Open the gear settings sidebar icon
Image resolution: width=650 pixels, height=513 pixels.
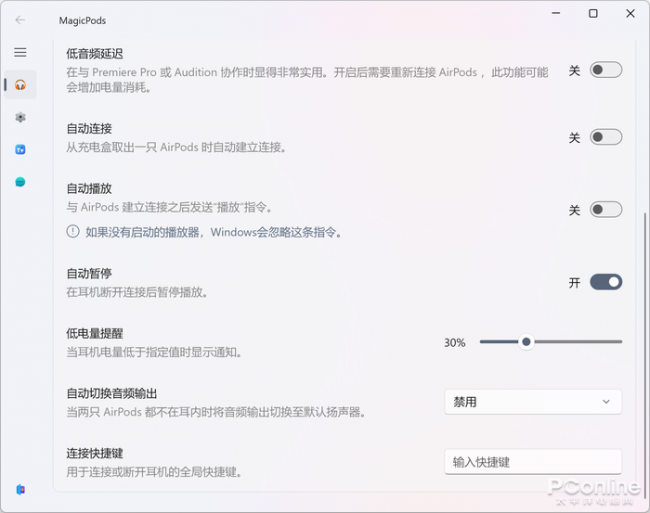tap(20, 117)
